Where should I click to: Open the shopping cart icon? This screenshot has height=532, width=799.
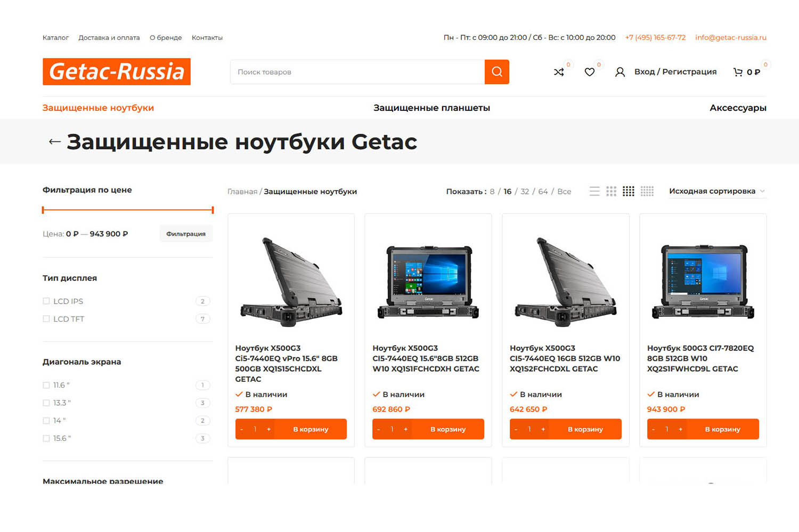[x=738, y=72]
